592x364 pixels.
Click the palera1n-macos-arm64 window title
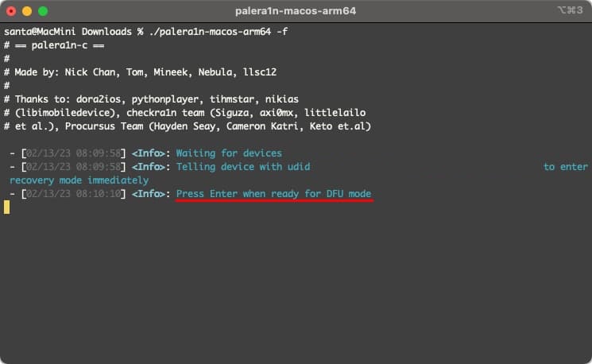(x=296, y=11)
